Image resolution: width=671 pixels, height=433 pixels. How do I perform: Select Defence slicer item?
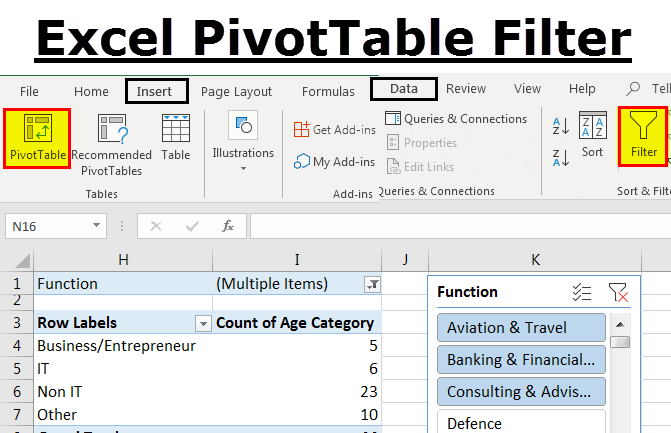(x=521, y=422)
